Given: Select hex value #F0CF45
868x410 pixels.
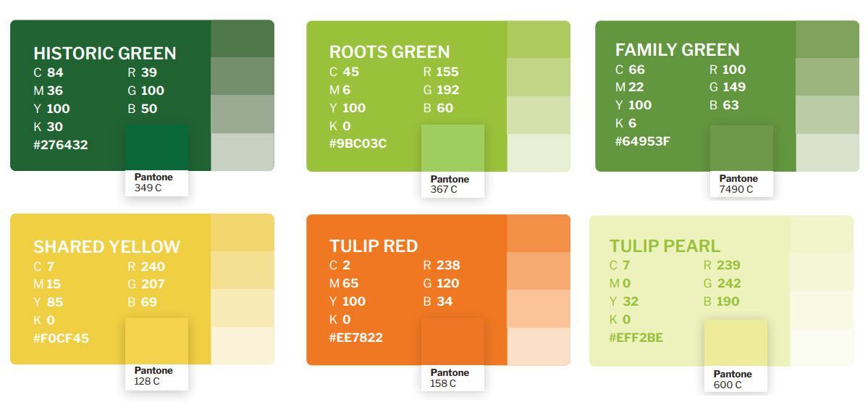Looking at the screenshot, I should click(x=61, y=338).
